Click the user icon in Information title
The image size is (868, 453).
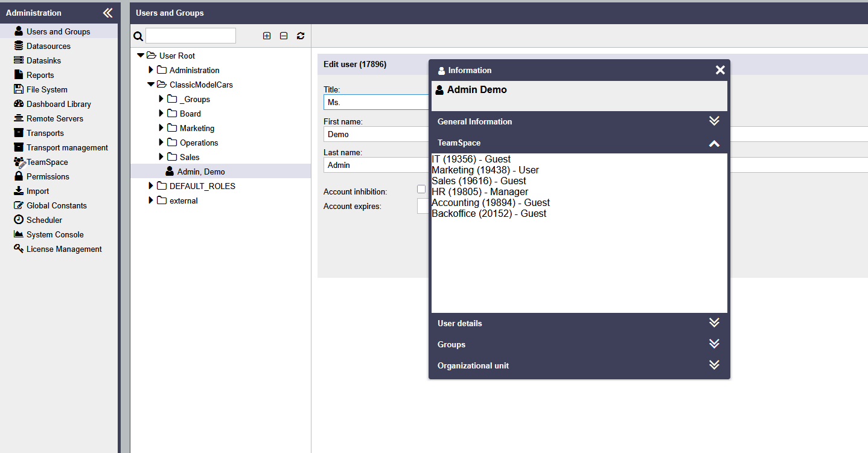tap(441, 71)
